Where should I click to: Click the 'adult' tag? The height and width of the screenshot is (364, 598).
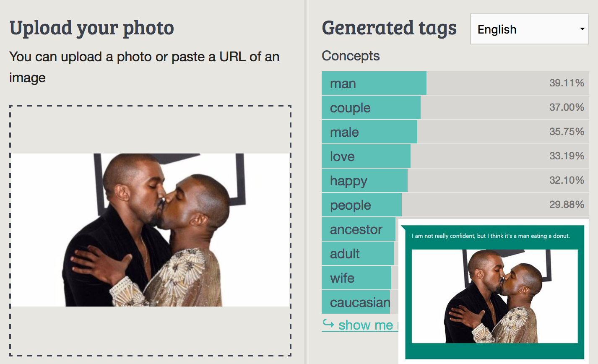click(x=357, y=254)
